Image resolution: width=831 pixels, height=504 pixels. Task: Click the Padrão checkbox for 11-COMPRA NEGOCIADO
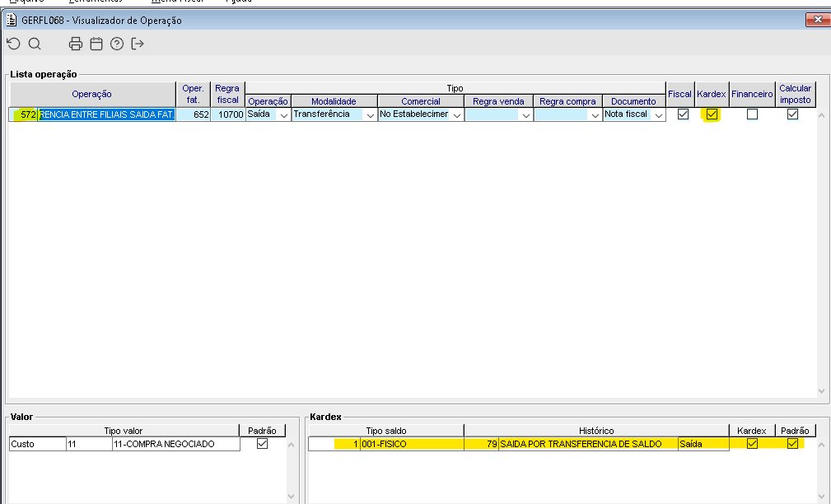point(262,444)
